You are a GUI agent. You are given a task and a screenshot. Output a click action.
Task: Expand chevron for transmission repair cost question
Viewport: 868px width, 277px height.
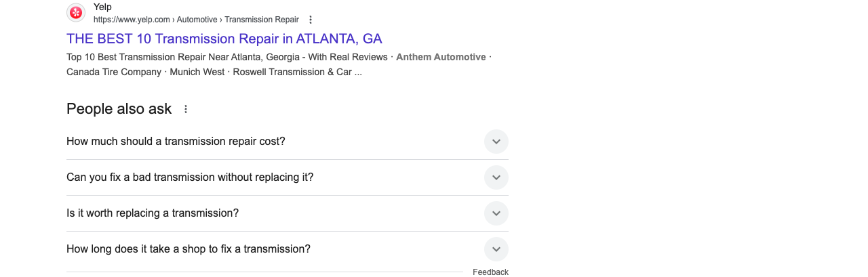[496, 142]
